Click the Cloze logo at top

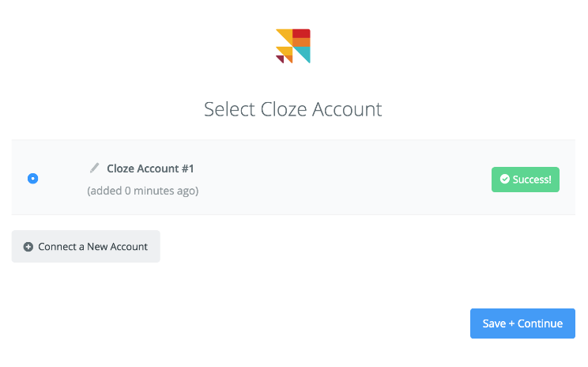293,46
